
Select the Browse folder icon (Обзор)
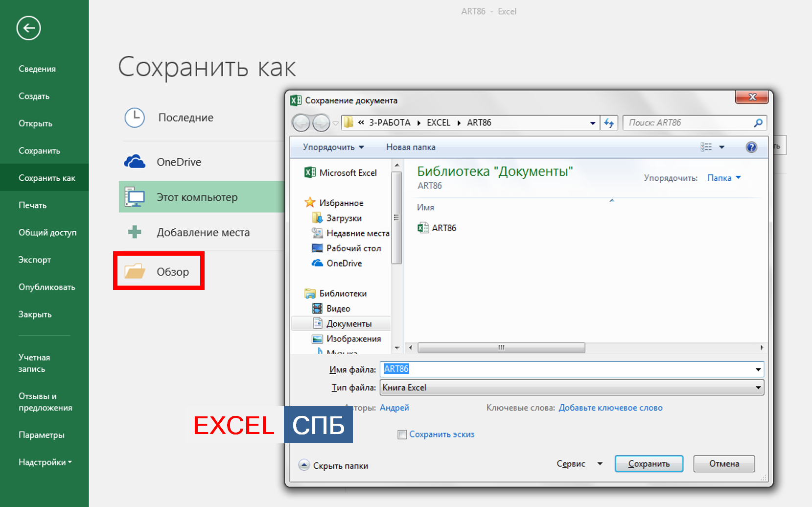[135, 271]
